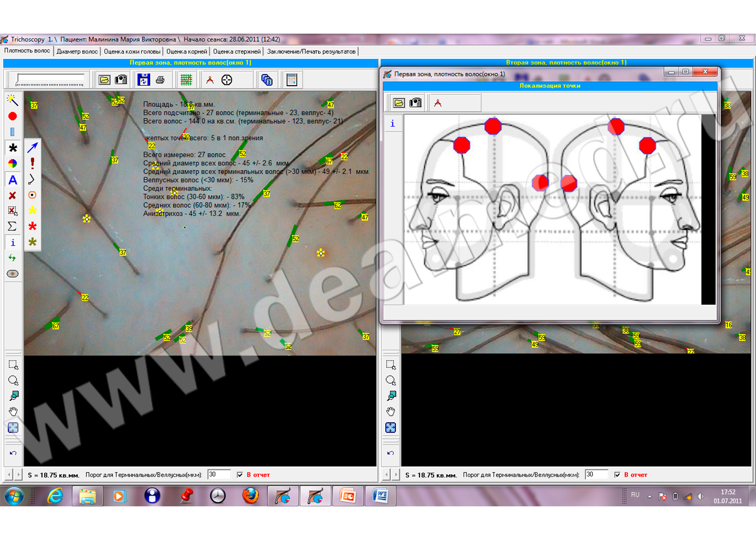756x540 pixels.
Task: Click the delete selected region tool
Action: tap(12, 211)
